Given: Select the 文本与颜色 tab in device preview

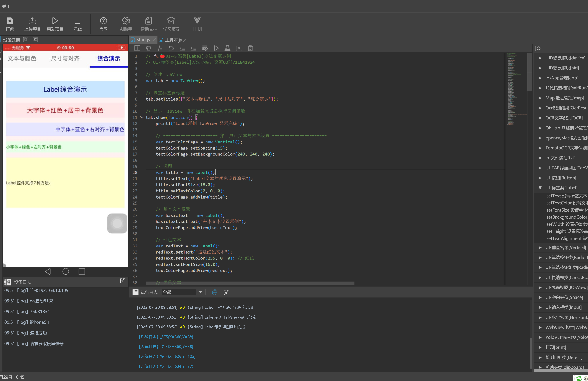Looking at the screenshot, I should (x=22, y=59).
